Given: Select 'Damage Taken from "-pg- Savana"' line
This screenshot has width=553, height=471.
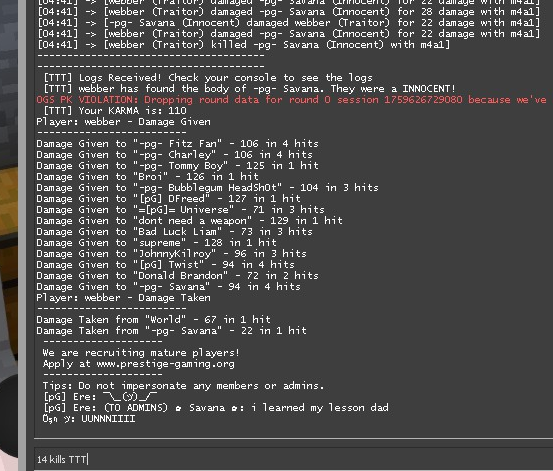Looking at the screenshot, I should [171, 330].
